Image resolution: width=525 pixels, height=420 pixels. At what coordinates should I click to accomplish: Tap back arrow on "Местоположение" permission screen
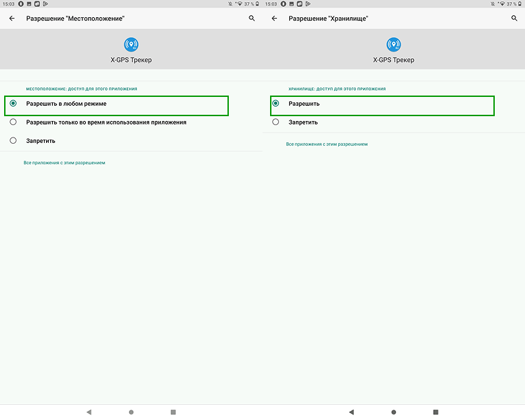pyautogui.click(x=12, y=19)
